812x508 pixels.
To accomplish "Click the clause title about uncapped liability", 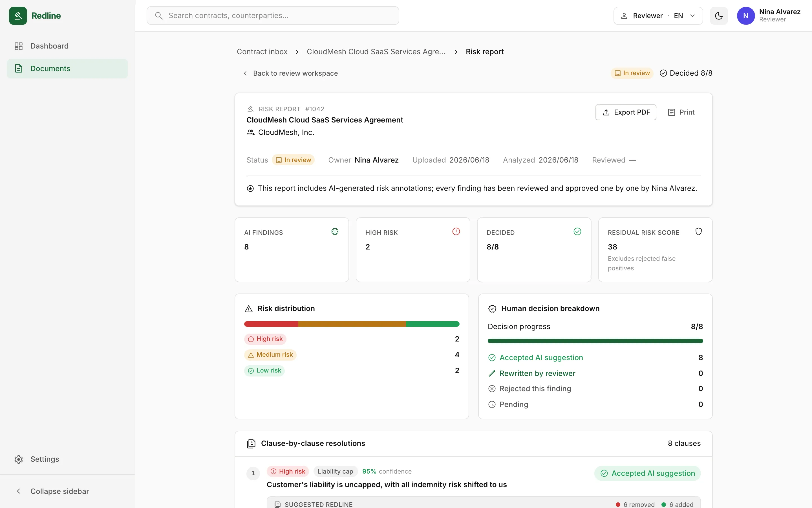I will click(387, 485).
